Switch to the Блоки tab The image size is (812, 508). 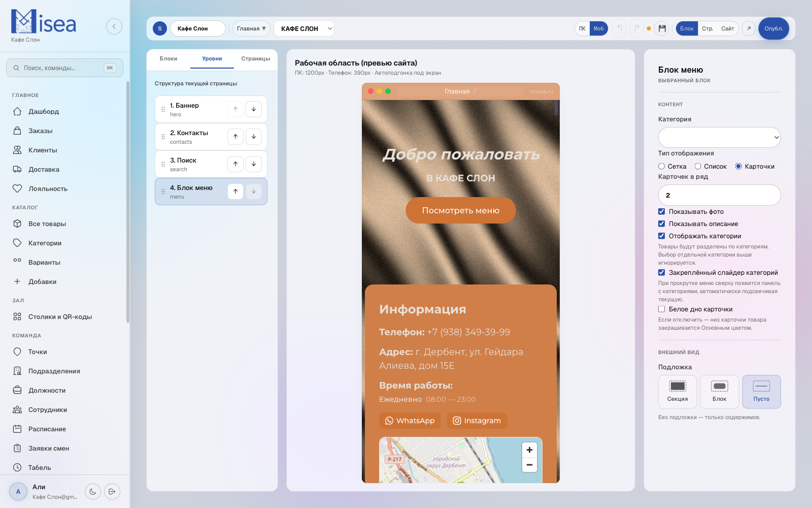[168, 58]
